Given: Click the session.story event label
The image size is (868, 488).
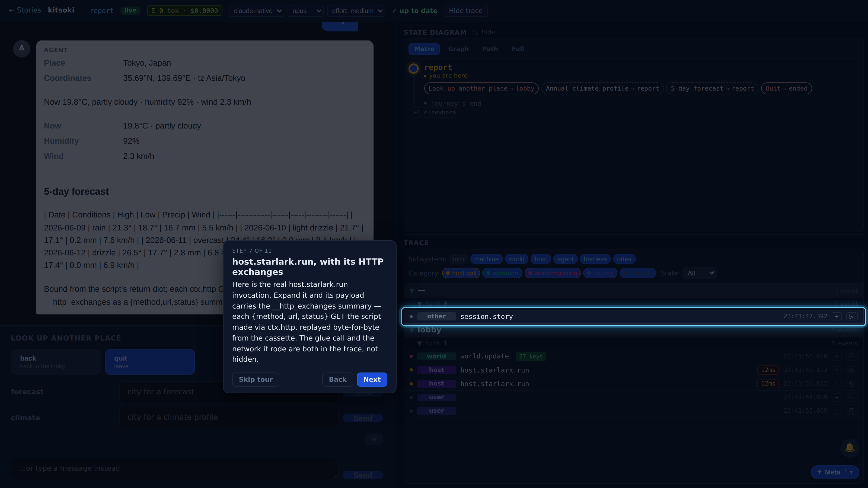Looking at the screenshot, I should (487, 317).
